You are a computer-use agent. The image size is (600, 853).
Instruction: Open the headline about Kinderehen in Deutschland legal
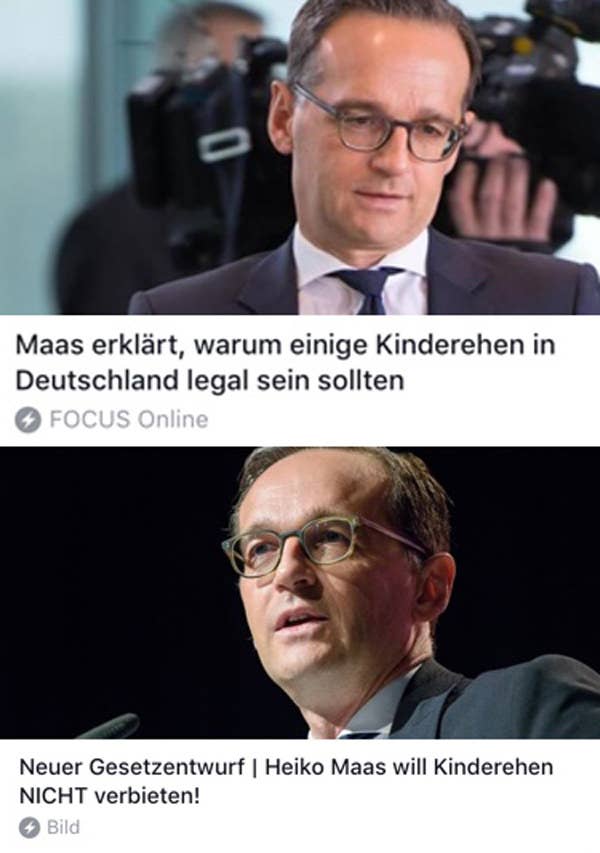(285, 363)
